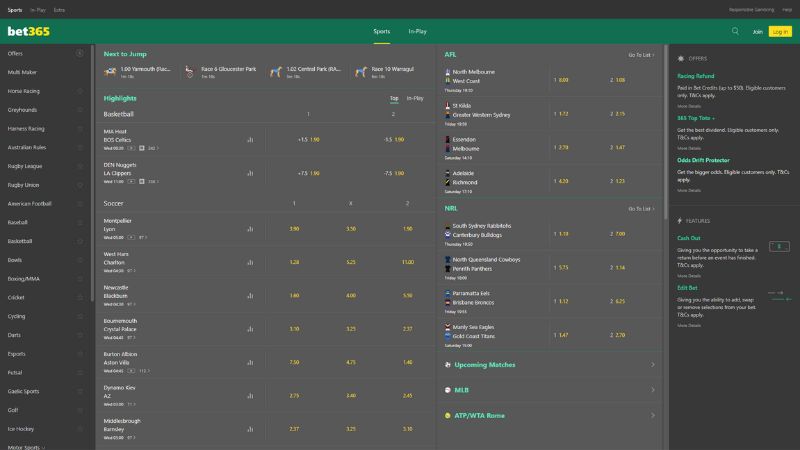This screenshot has width=800, height=450.
Task: Click the yellow Log In button
Action: tap(780, 32)
